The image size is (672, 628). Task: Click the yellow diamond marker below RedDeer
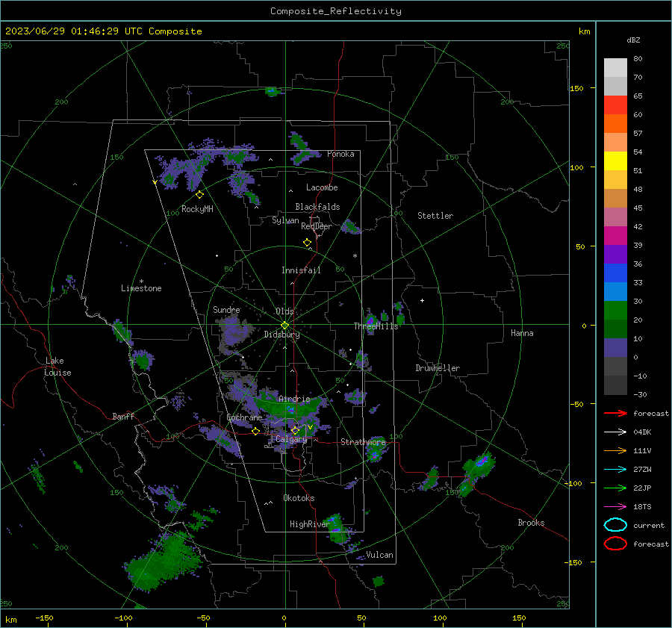tap(307, 243)
